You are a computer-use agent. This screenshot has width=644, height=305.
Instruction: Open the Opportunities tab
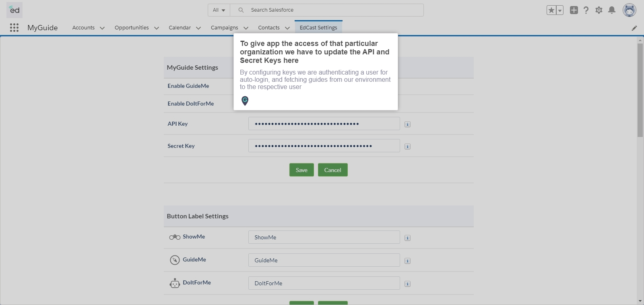click(x=132, y=27)
